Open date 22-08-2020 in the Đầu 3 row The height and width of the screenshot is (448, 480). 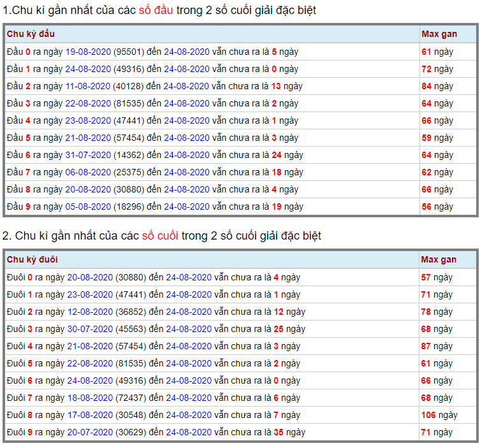88,103
